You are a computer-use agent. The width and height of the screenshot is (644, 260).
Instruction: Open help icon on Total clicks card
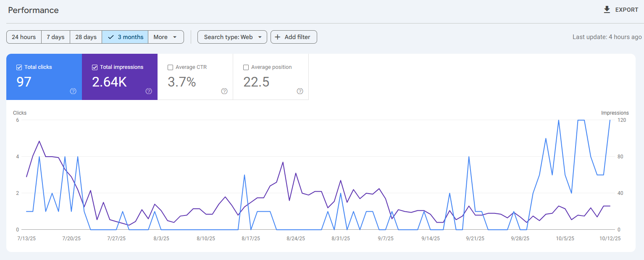click(x=73, y=91)
